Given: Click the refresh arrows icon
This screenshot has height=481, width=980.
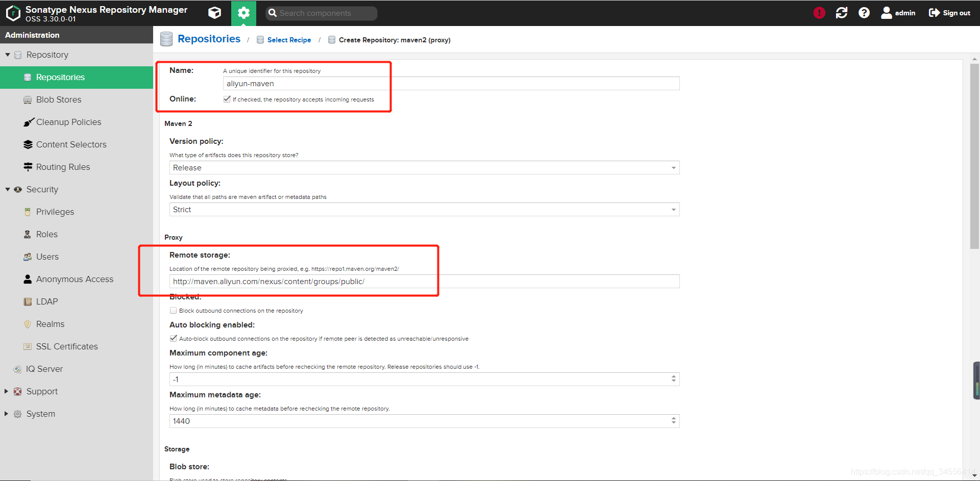Looking at the screenshot, I should click(842, 13).
